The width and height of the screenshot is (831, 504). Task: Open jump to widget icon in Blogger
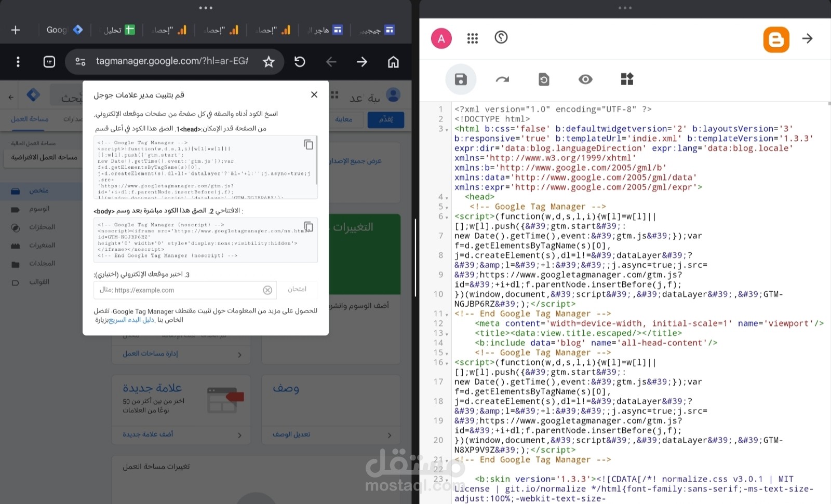(627, 79)
